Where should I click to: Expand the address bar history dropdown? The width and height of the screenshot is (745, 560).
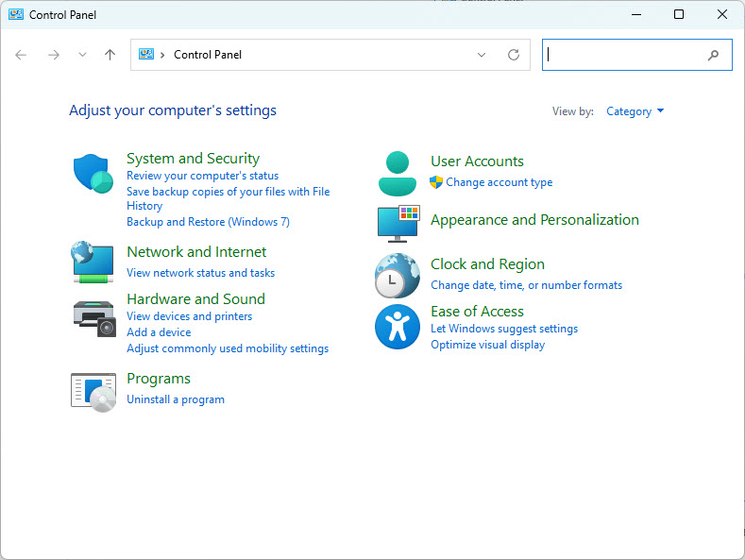click(x=482, y=55)
